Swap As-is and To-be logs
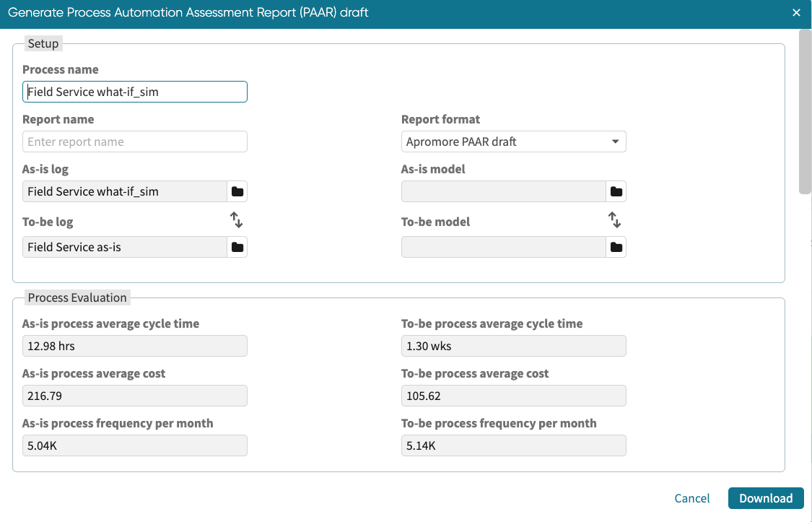This screenshot has height=522, width=812. 236,219
